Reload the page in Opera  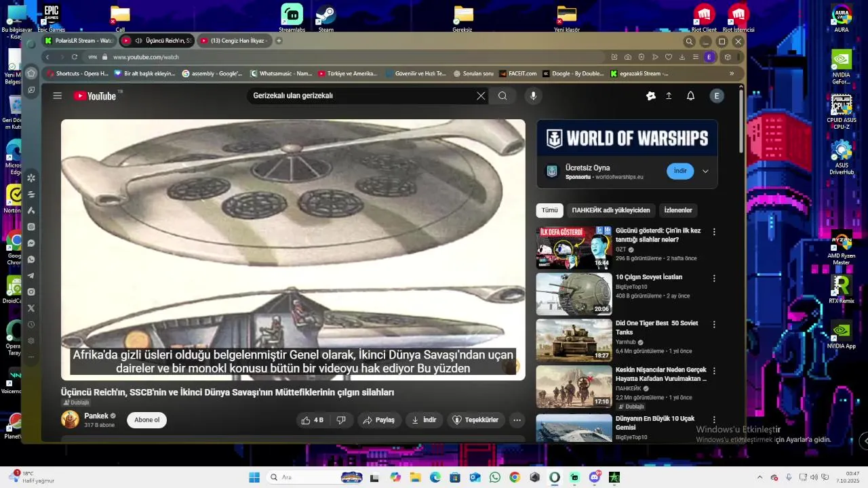pyautogui.click(x=75, y=58)
